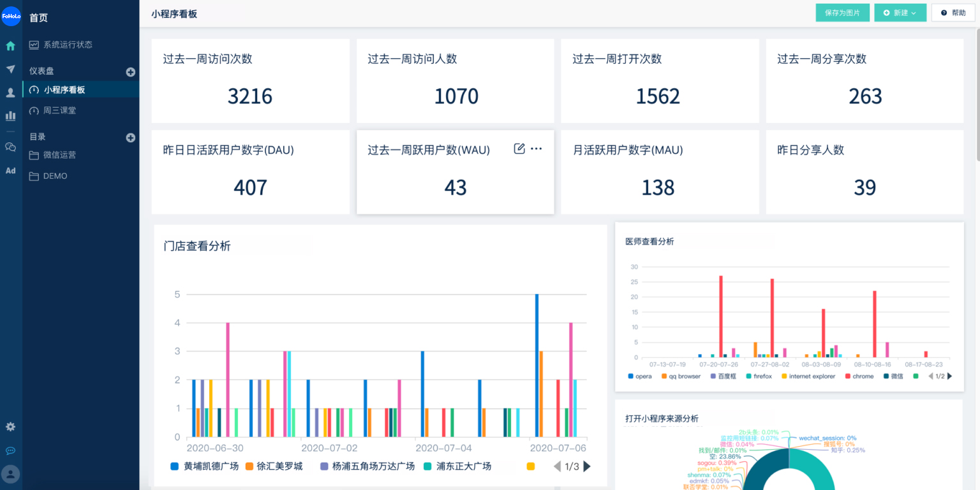The image size is (980, 490).
Task: Open the settings gear icon
Action: [11, 427]
